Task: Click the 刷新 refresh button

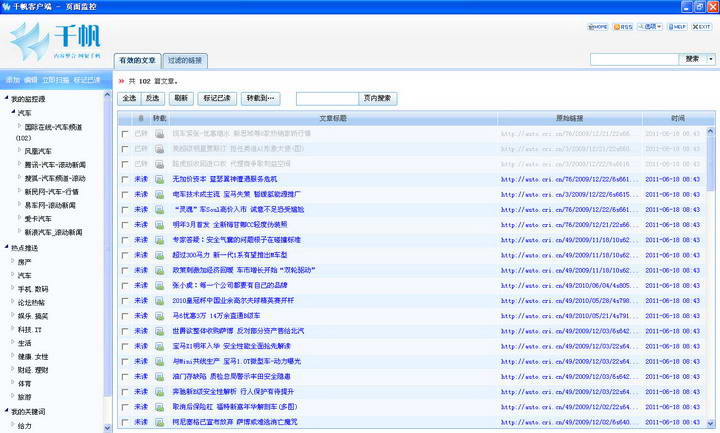Action: 181,98
